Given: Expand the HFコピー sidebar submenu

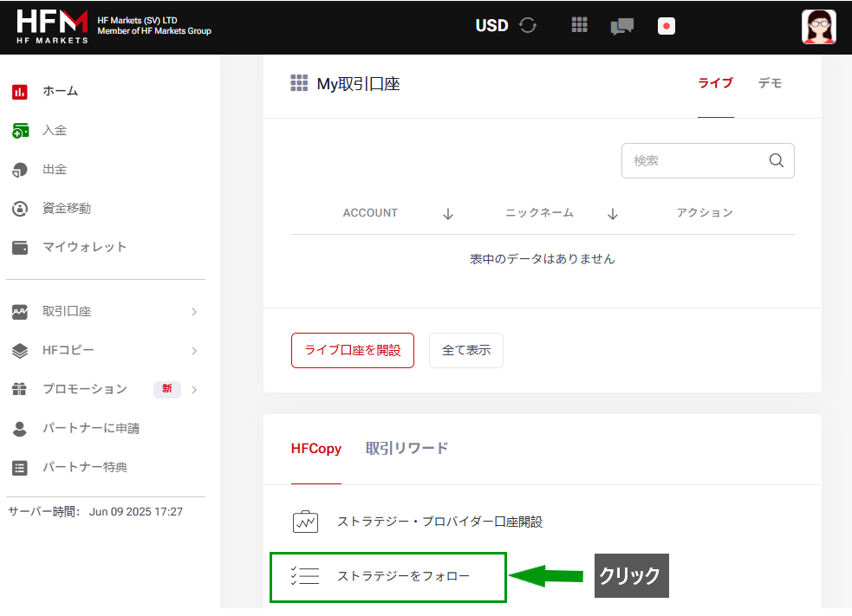Looking at the screenshot, I should point(194,351).
